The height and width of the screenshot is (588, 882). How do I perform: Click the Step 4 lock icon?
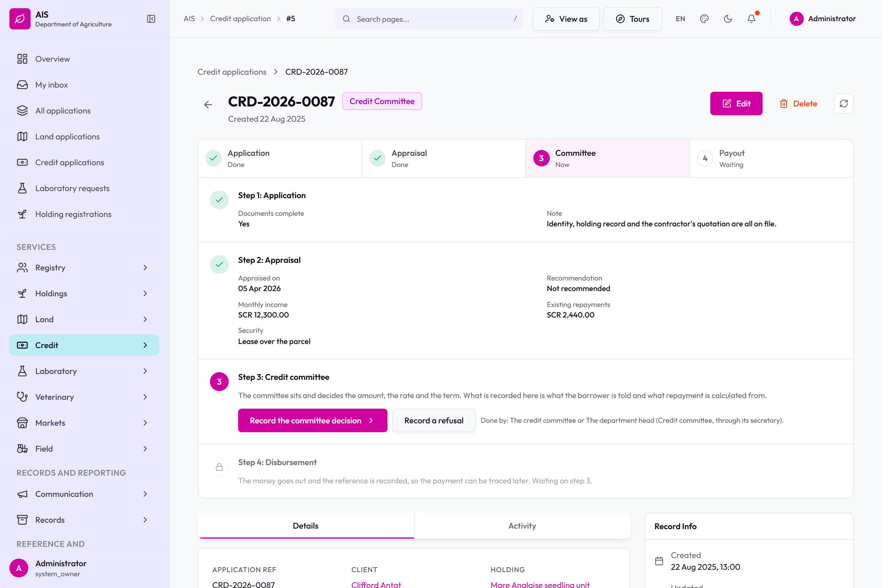219,467
